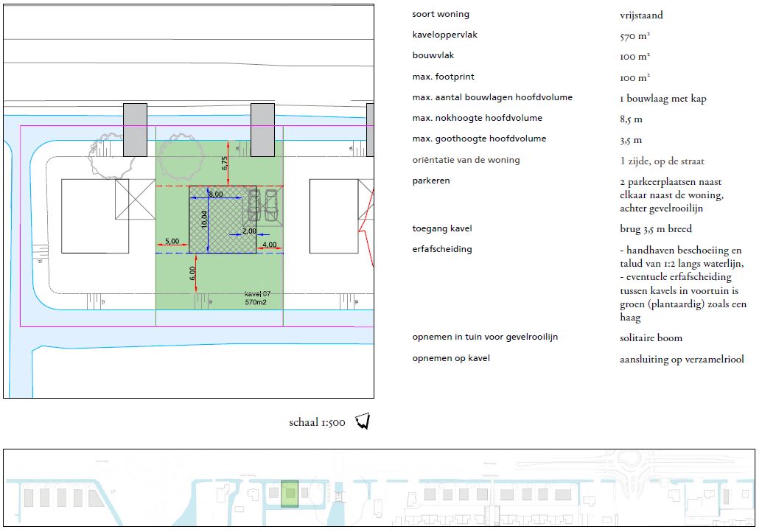Click the 'max. nokhoogte hoofdvolume' label
The width and height of the screenshot is (762, 532).
point(477,118)
